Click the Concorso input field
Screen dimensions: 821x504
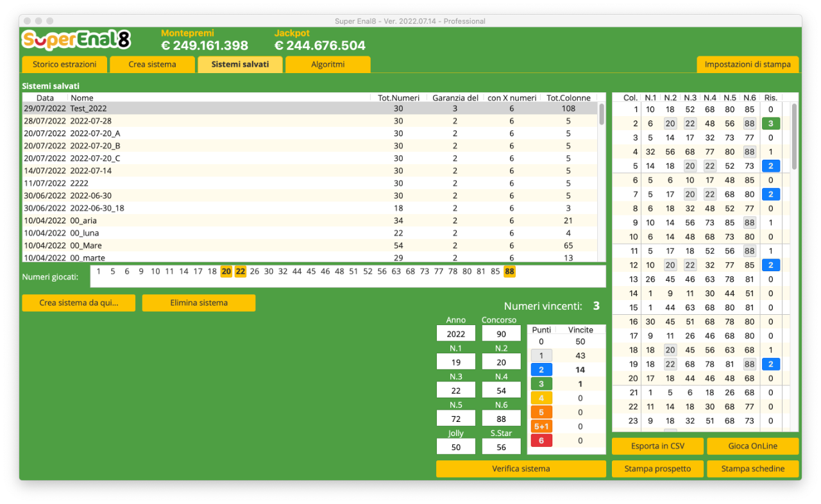(x=501, y=333)
